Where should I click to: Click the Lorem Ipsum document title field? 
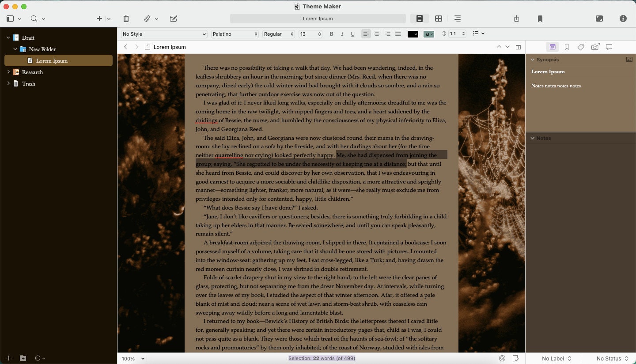(318, 19)
